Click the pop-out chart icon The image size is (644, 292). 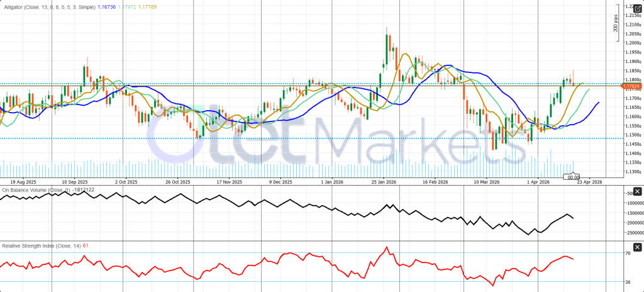coord(637,8)
